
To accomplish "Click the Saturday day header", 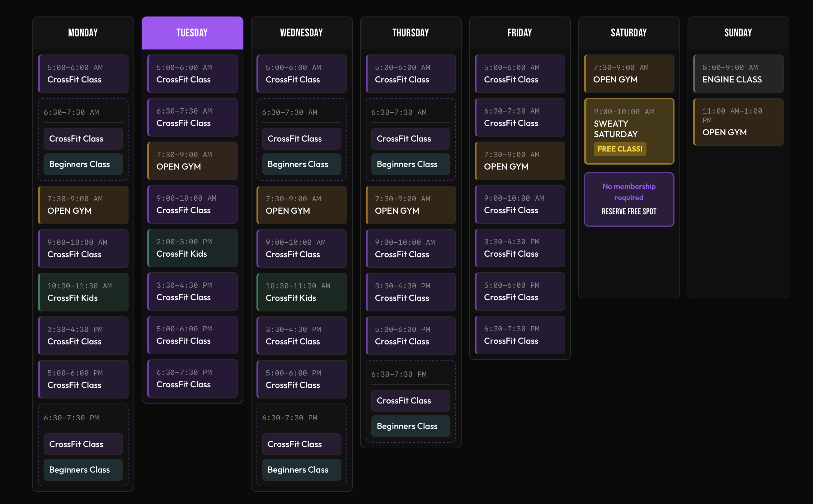I will (x=629, y=33).
